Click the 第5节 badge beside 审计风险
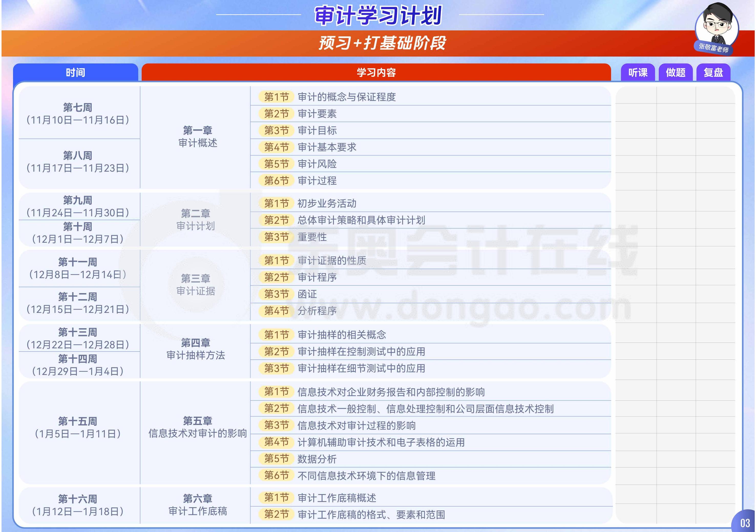 [276, 164]
